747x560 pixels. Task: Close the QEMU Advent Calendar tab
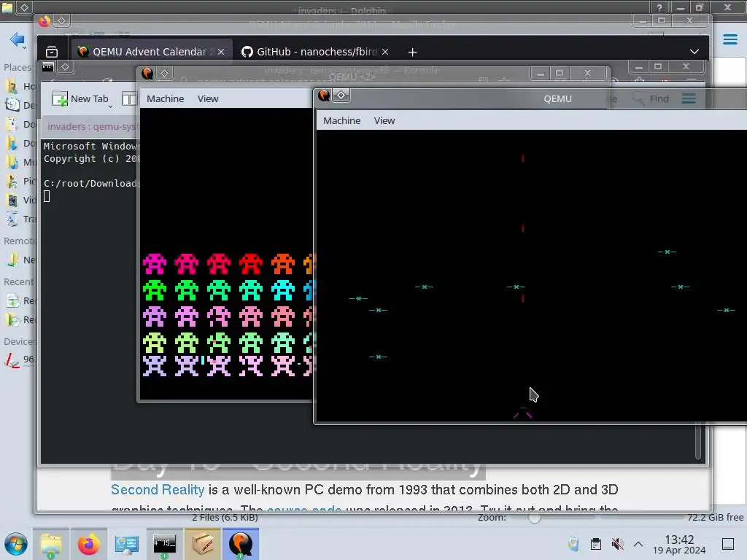221,52
